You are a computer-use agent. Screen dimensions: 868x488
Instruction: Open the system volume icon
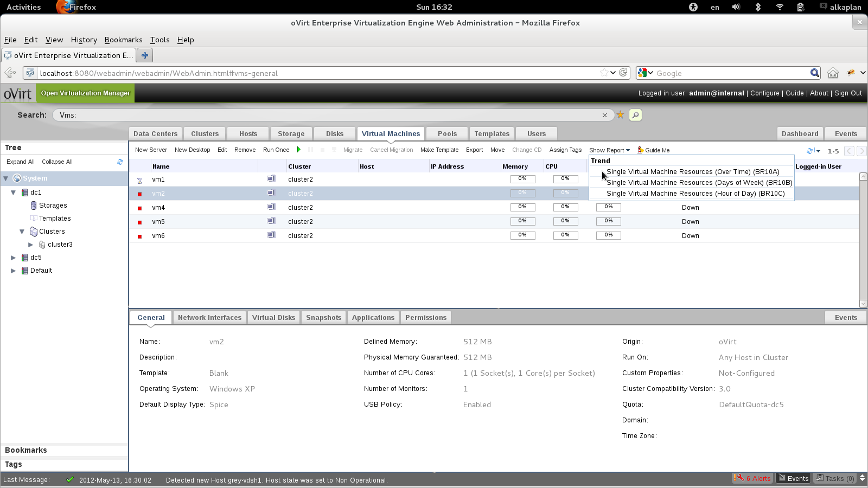pyautogui.click(x=736, y=7)
